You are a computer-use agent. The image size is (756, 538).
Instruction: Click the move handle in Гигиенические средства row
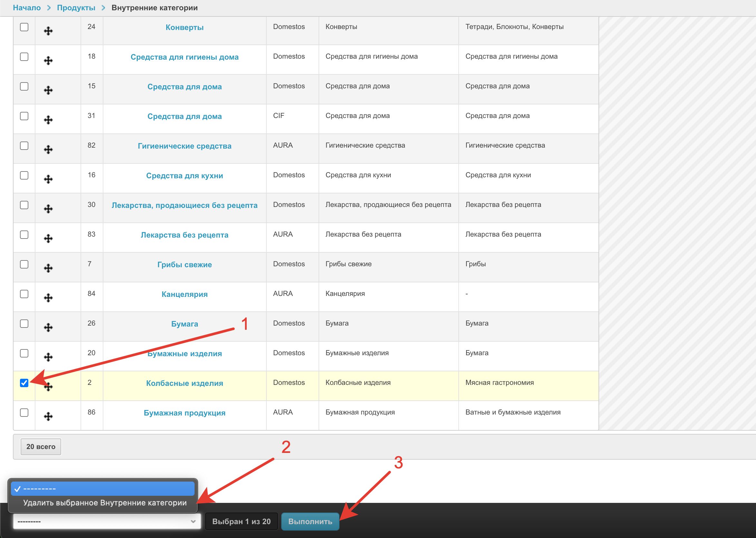(48, 150)
